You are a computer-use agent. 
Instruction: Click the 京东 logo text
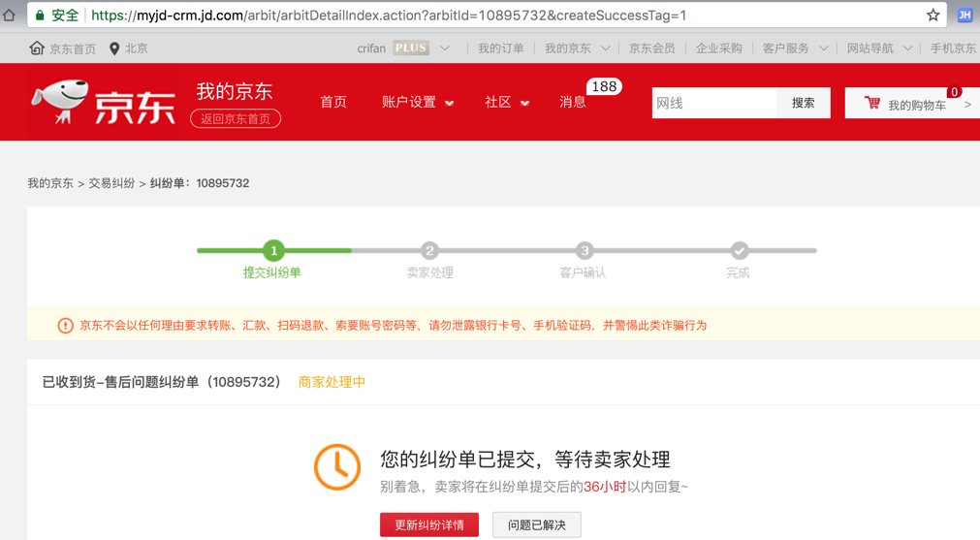(135, 109)
